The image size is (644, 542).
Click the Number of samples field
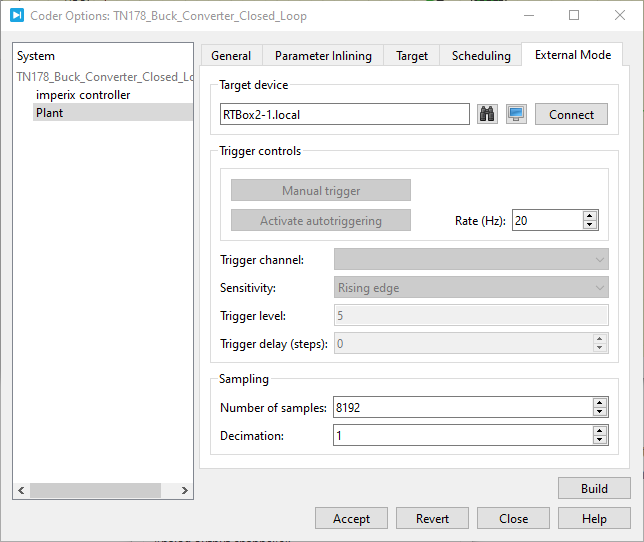click(x=462, y=407)
